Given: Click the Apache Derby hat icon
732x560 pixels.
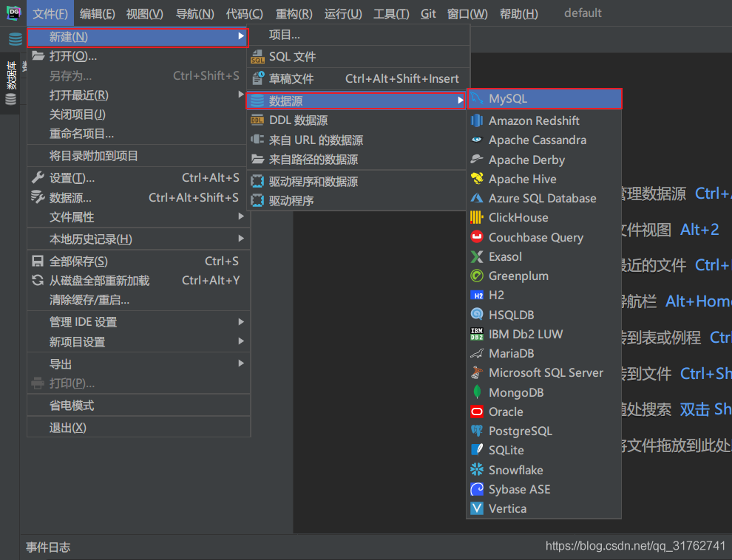Looking at the screenshot, I should coord(477,160).
